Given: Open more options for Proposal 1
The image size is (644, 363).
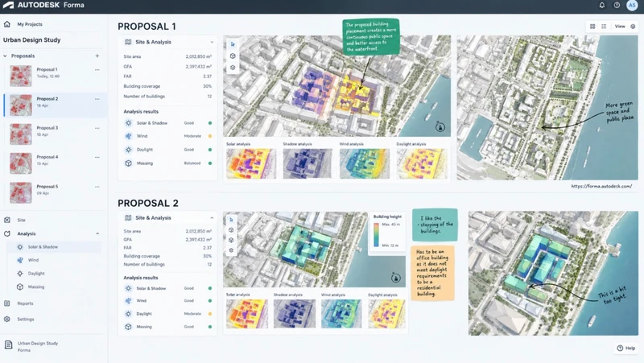Looking at the screenshot, I should (x=97, y=70).
